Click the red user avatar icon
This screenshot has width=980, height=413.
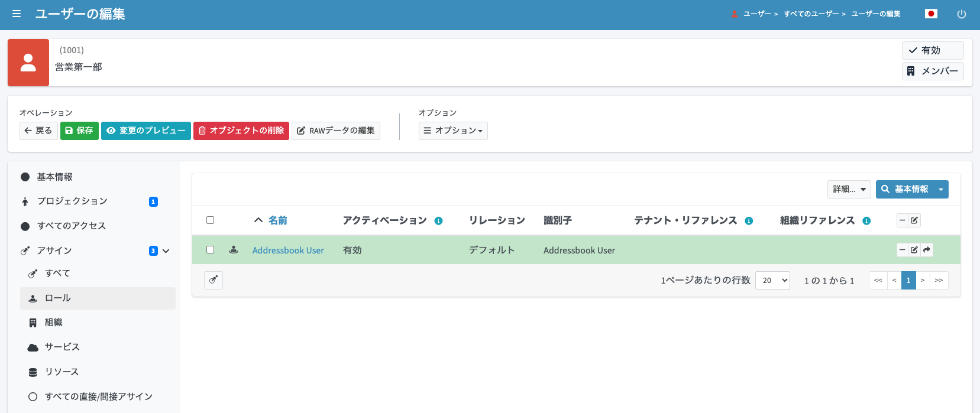(28, 63)
